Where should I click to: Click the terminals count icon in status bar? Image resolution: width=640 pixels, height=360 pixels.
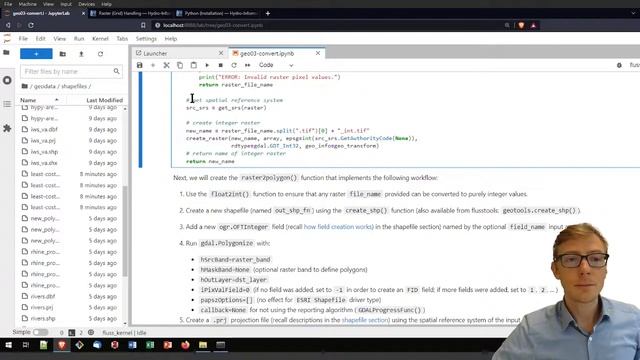click(x=72, y=333)
